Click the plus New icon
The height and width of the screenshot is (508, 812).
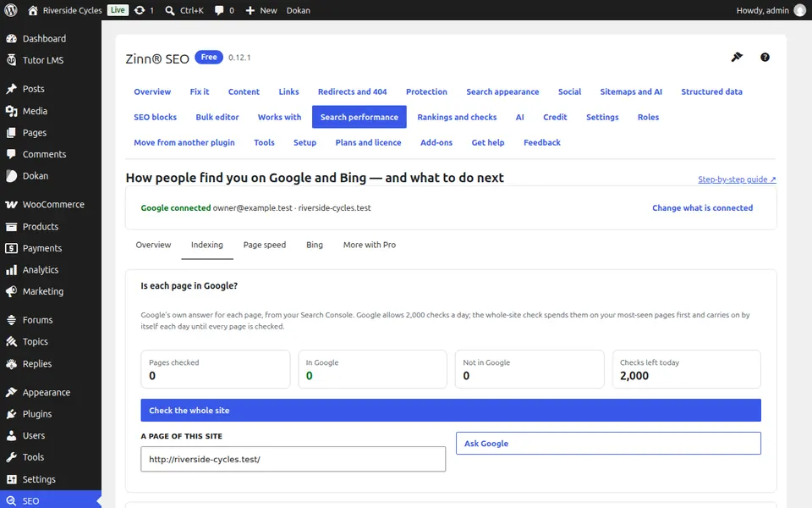(x=250, y=10)
